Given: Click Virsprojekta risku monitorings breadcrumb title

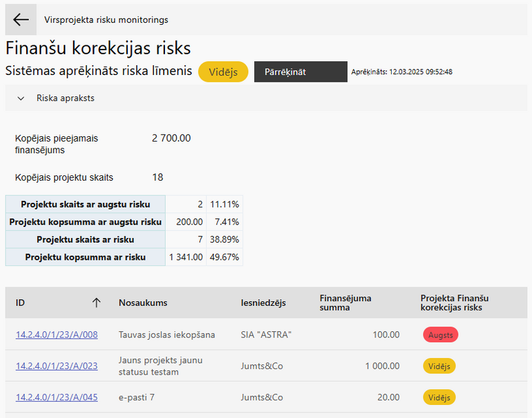Looking at the screenshot, I should pyautogui.click(x=107, y=20).
